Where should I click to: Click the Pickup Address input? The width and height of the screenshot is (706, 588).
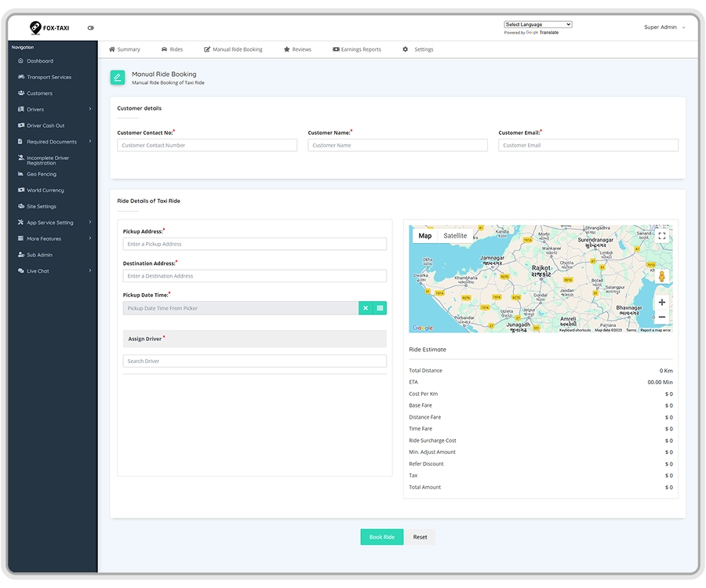[255, 245]
